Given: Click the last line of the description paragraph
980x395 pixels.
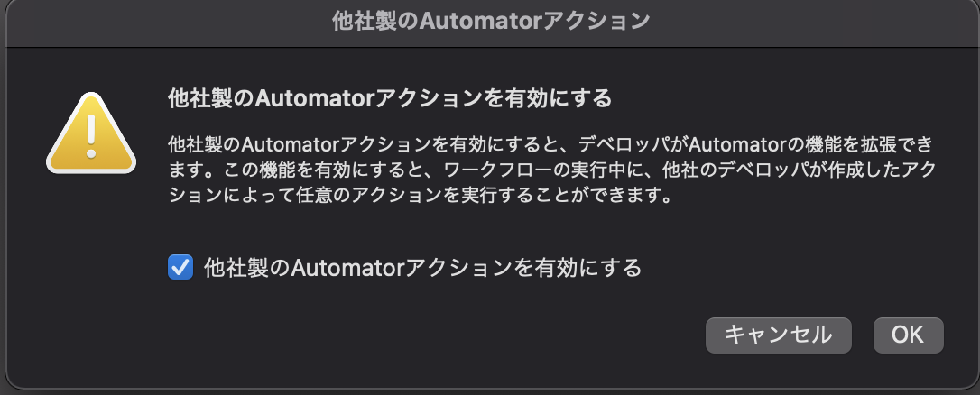Looking at the screenshot, I should [x=421, y=196].
